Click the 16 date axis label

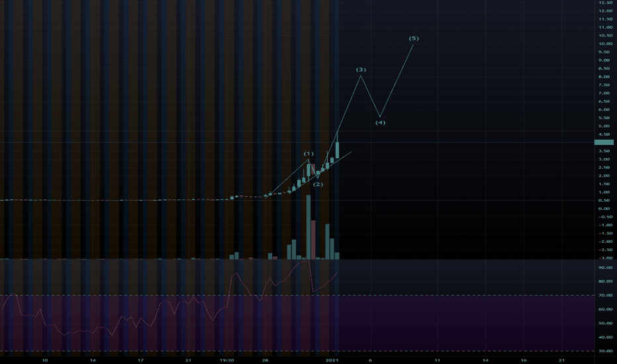coord(524,360)
